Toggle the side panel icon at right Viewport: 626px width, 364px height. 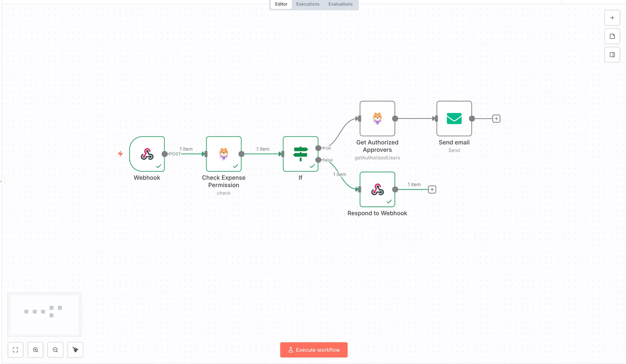point(612,55)
